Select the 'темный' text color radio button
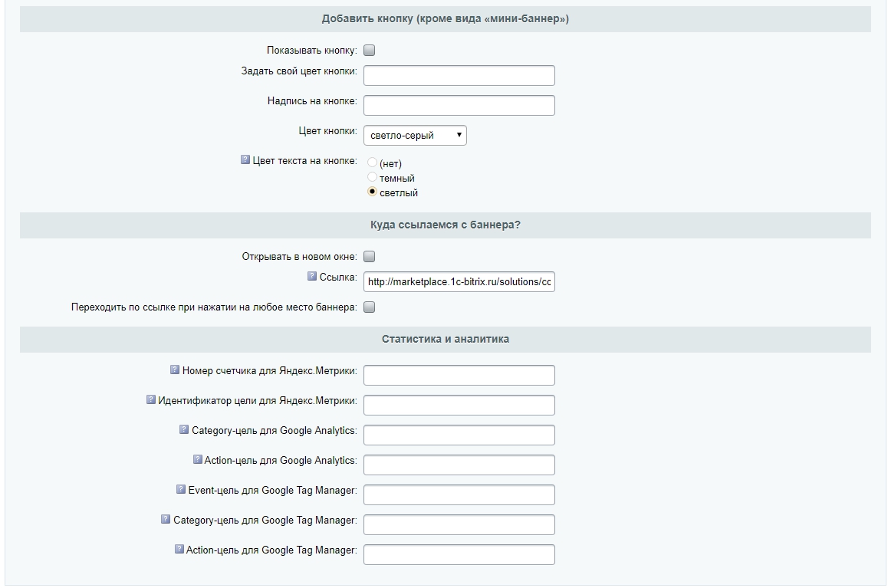The image size is (888, 588). [x=373, y=178]
